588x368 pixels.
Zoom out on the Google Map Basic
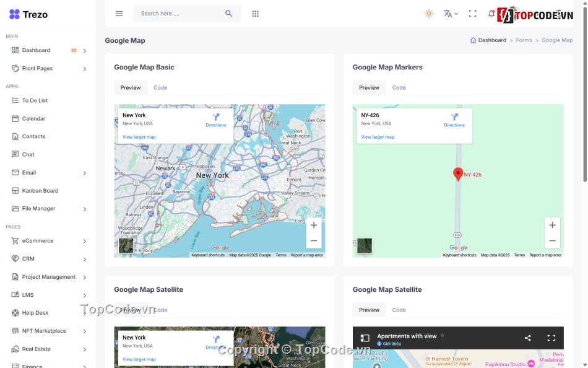(x=314, y=241)
